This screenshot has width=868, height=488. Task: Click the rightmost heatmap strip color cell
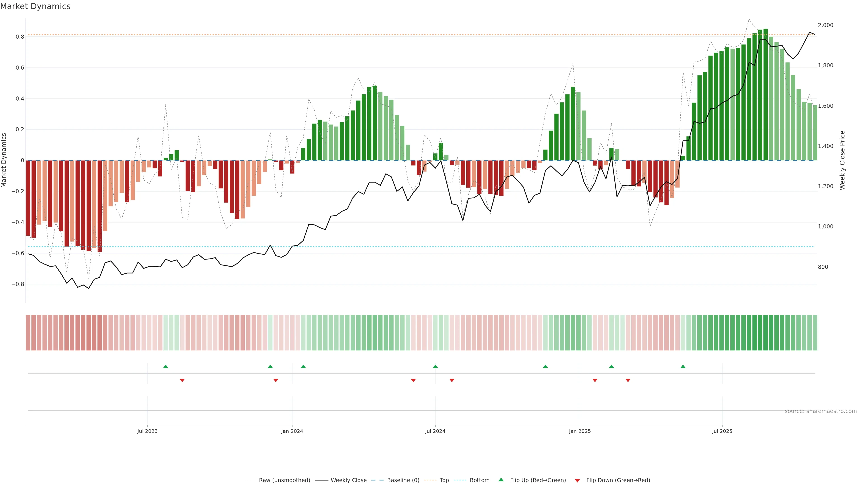pos(815,332)
